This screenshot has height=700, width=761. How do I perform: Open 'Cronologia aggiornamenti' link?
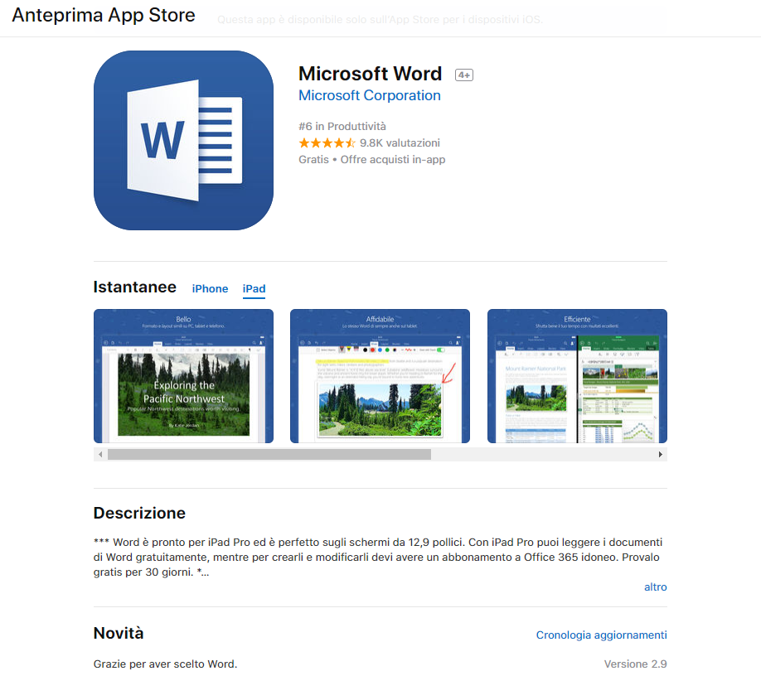601,635
